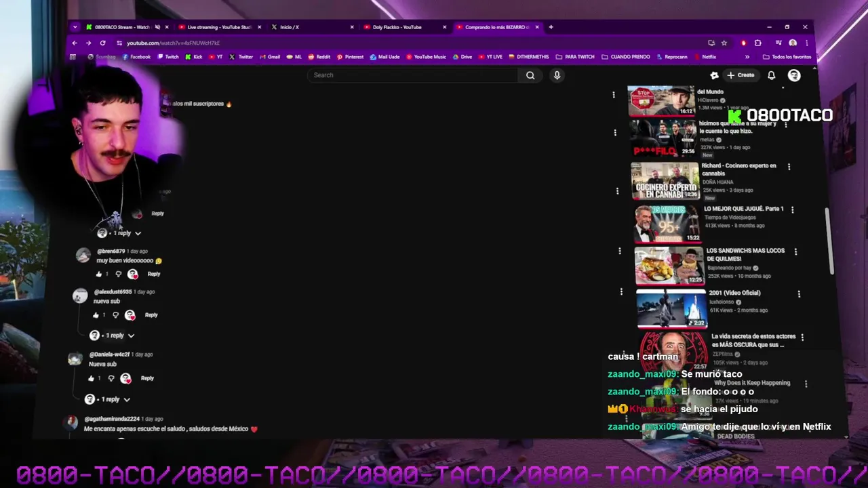Open the Kick bookmark
The image size is (868, 488).
pos(194,57)
